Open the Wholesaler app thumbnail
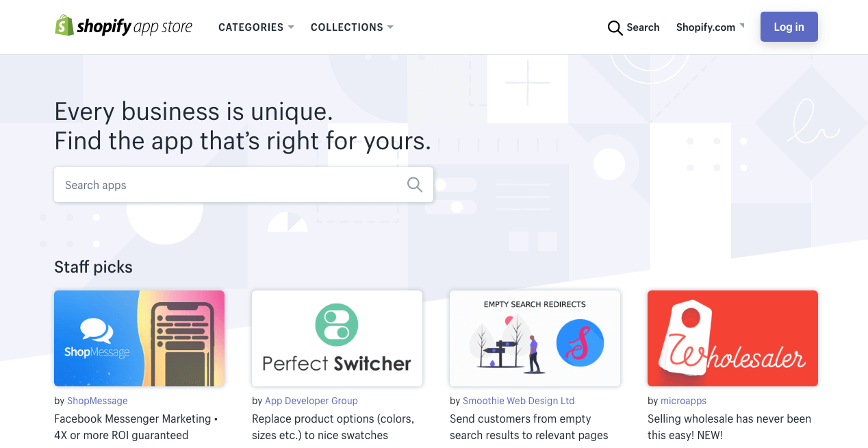The height and width of the screenshot is (448, 868). [x=732, y=338]
